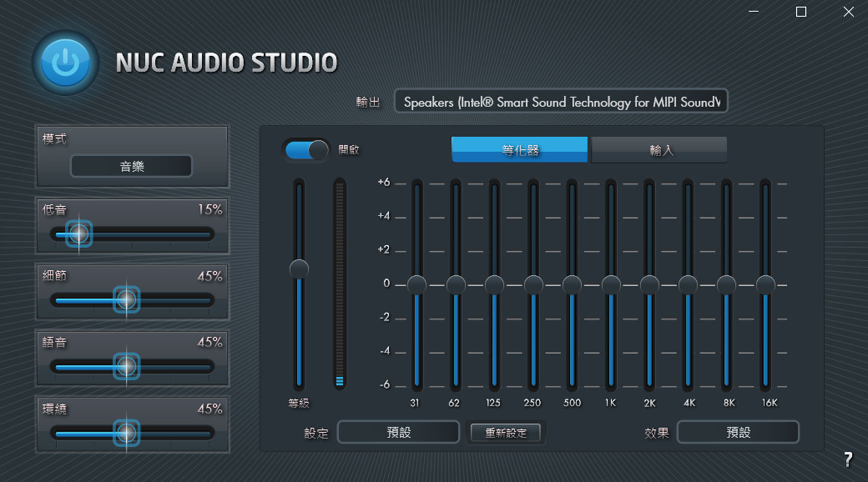Switch to the 等化器 tab
The height and width of the screenshot is (482, 868).
(x=519, y=149)
